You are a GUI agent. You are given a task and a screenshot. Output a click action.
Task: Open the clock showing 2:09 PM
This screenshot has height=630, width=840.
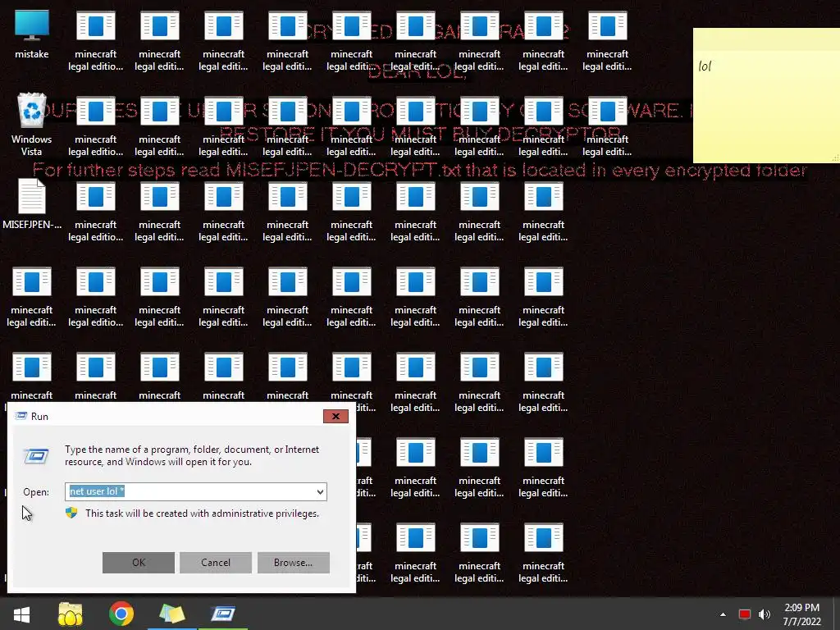click(801, 614)
